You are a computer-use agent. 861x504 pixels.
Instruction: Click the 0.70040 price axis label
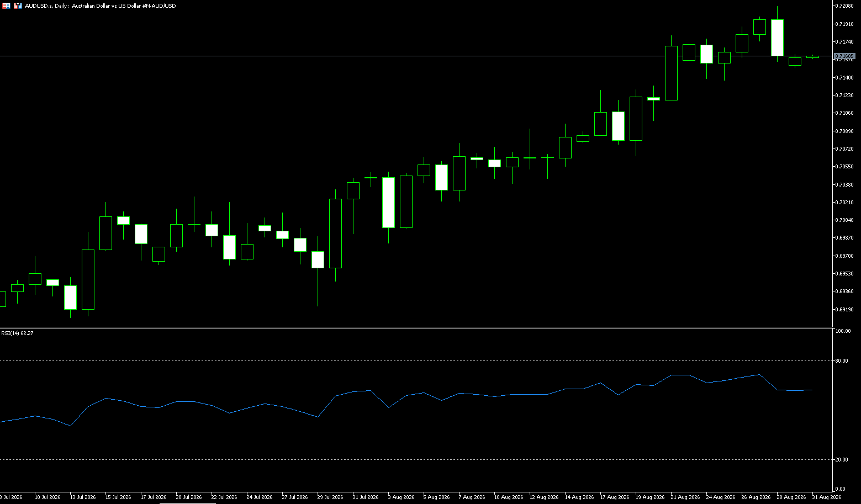pos(846,220)
